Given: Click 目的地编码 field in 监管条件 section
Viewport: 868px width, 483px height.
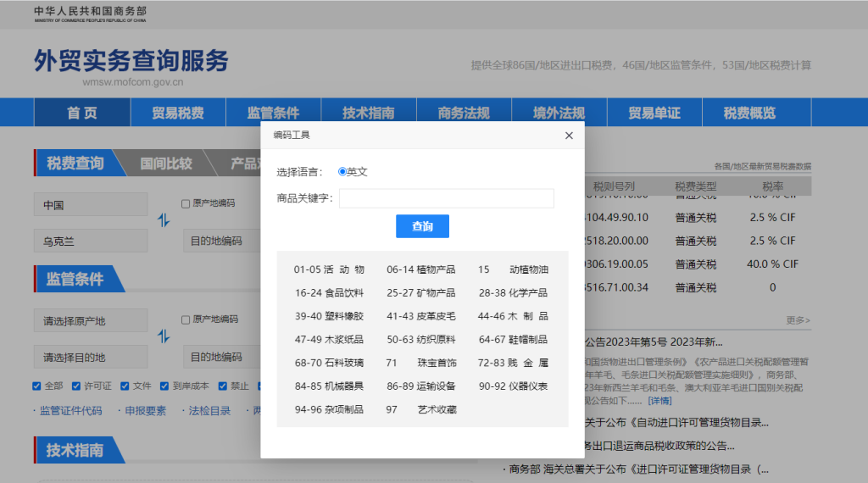Looking at the screenshot, I should (222, 357).
